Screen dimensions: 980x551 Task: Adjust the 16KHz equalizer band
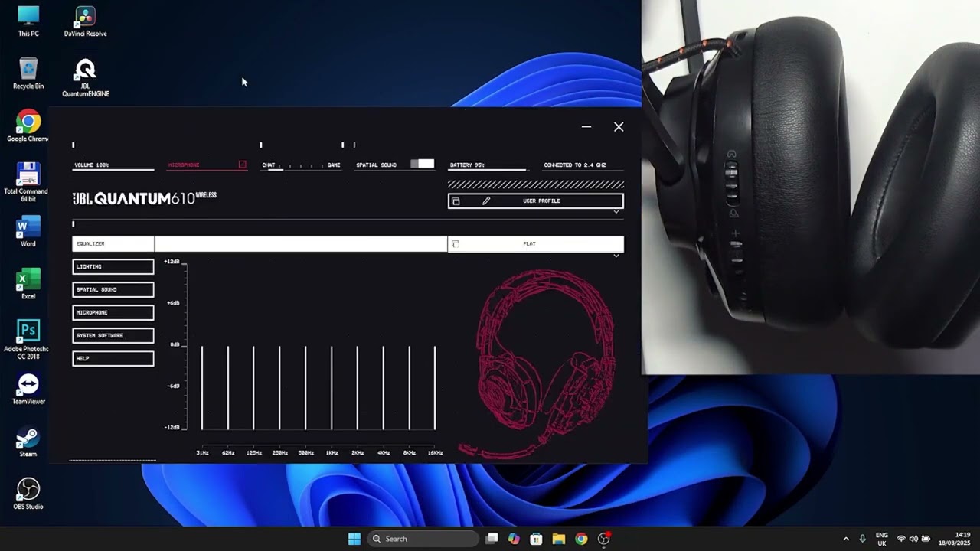(435, 387)
